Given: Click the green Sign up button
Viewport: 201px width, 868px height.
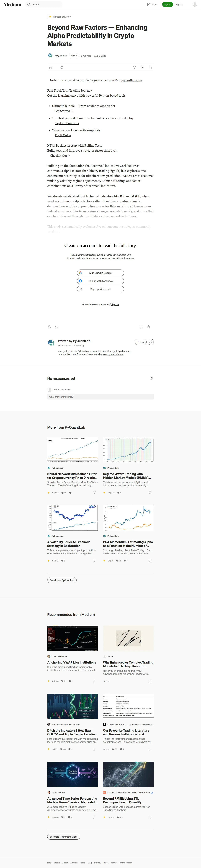Looking at the screenshot, I should 167,4.
